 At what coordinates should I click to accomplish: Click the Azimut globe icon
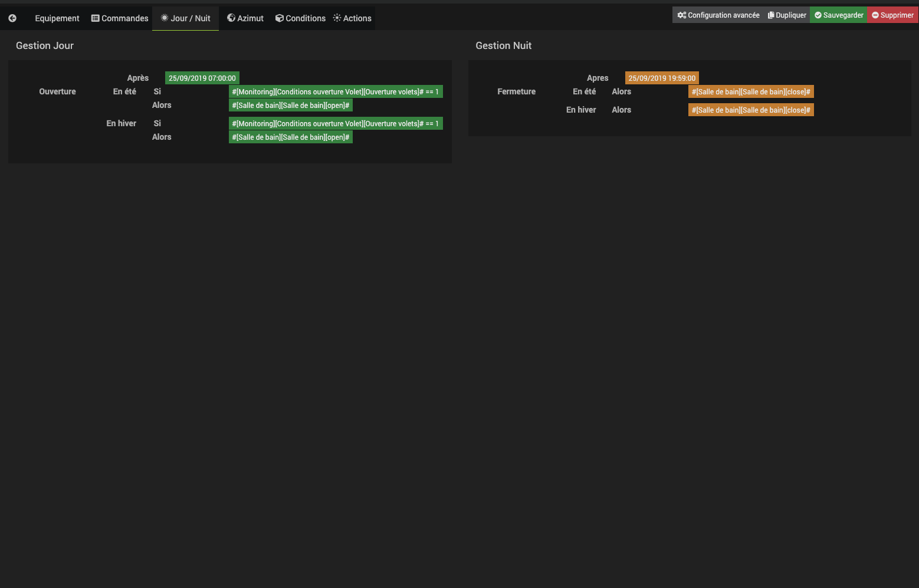click(231, 18)
